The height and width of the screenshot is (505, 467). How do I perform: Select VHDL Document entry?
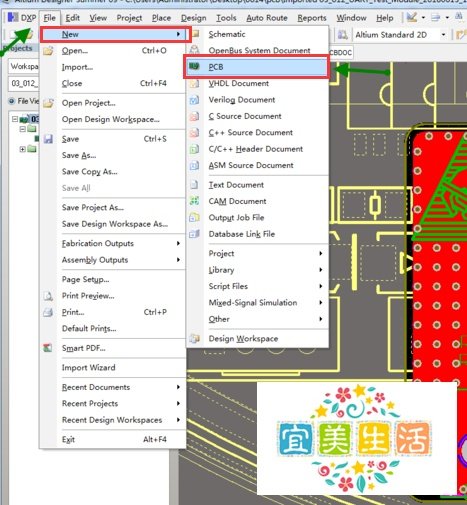(257, 83)
